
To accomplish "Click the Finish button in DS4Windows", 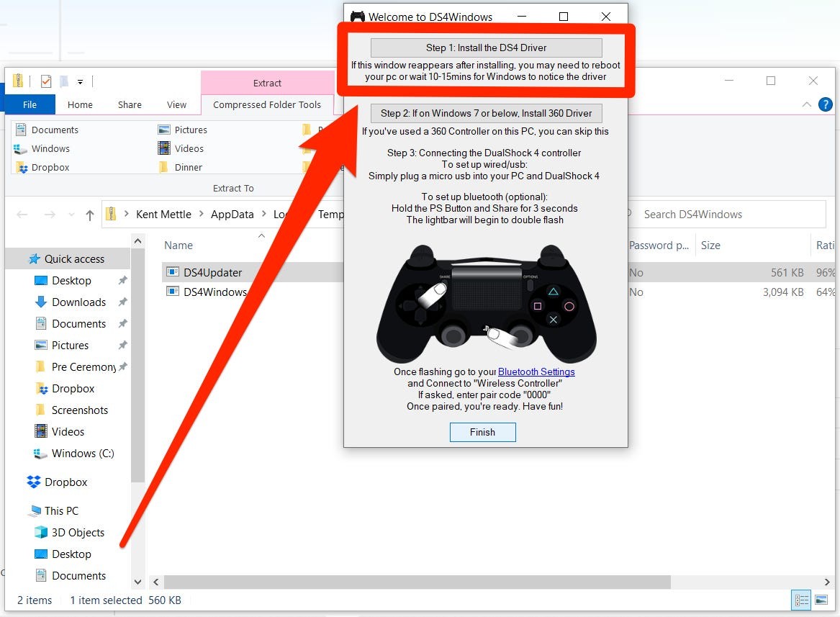I will click(x=483, y=432).
